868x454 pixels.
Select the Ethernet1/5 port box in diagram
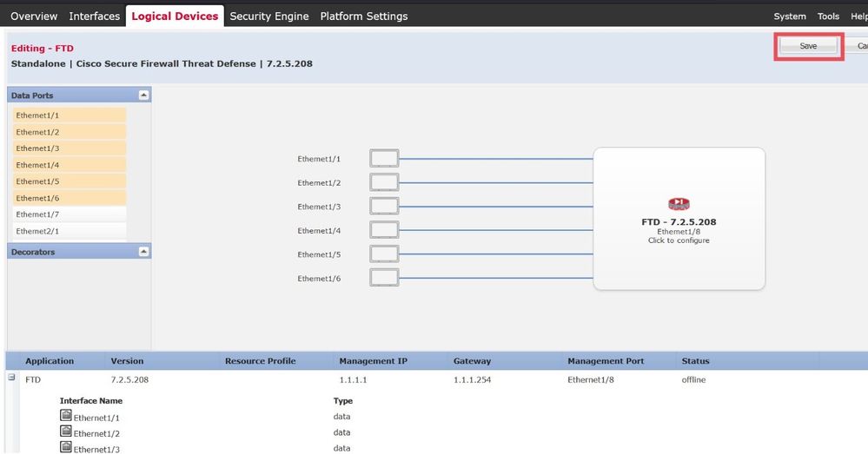tap(384, 254)
